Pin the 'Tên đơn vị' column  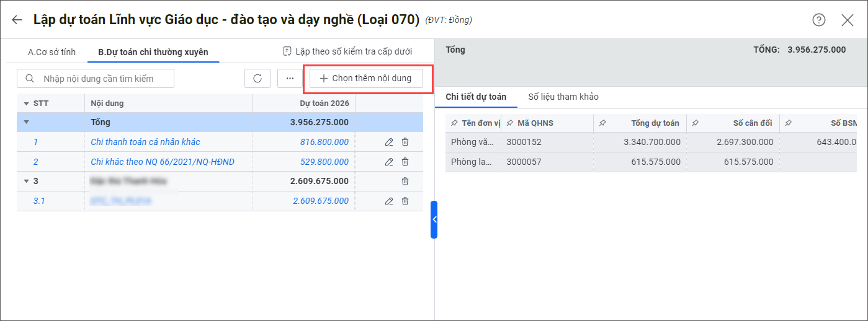[x=454, y=123]
